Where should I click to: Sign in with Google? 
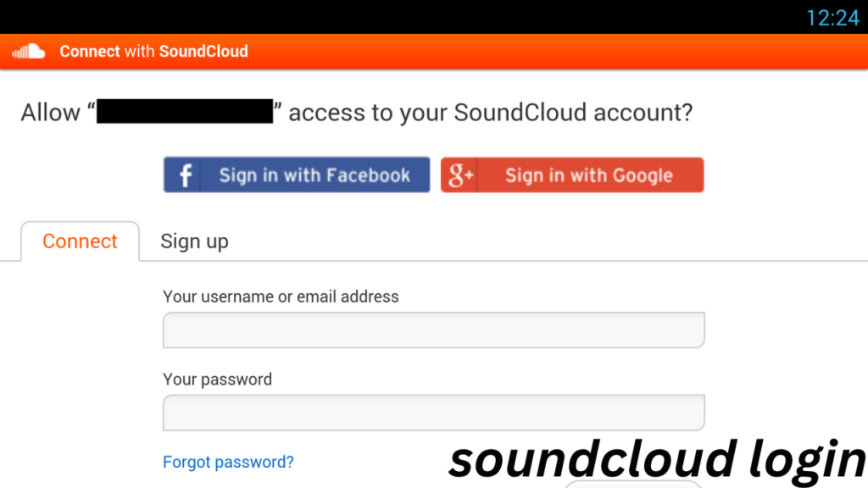pos(572,175)
